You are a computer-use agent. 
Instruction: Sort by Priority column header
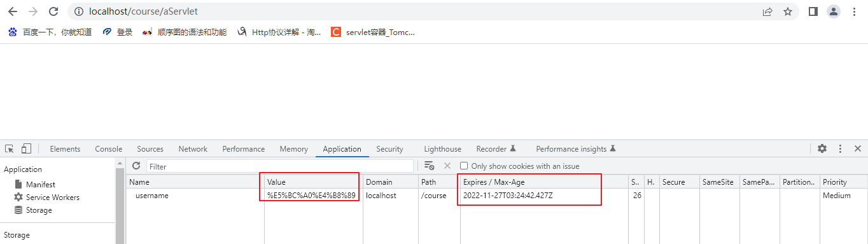(843, 182)
